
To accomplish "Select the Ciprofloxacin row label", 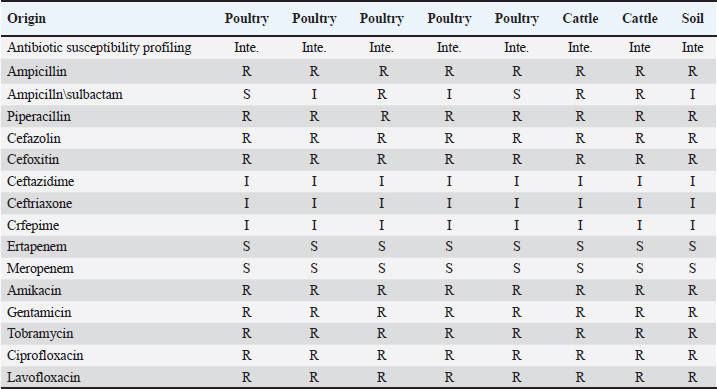I will (45, 356).
